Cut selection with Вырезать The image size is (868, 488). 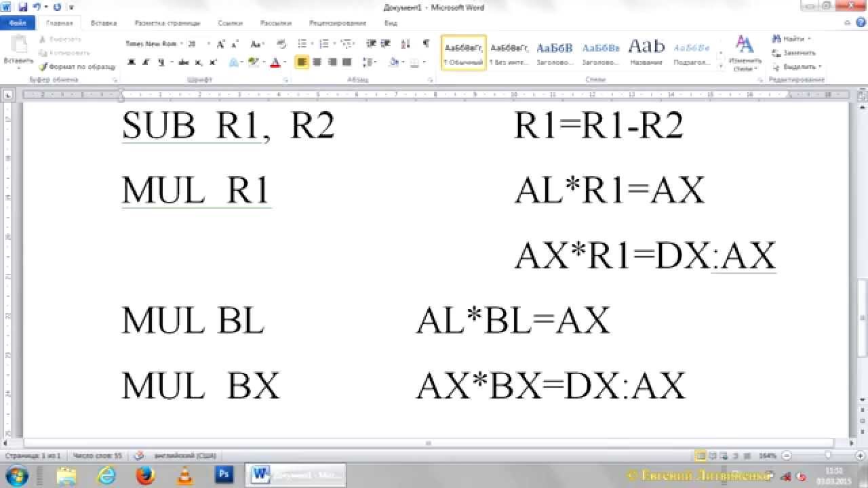[x=60, y=39]
